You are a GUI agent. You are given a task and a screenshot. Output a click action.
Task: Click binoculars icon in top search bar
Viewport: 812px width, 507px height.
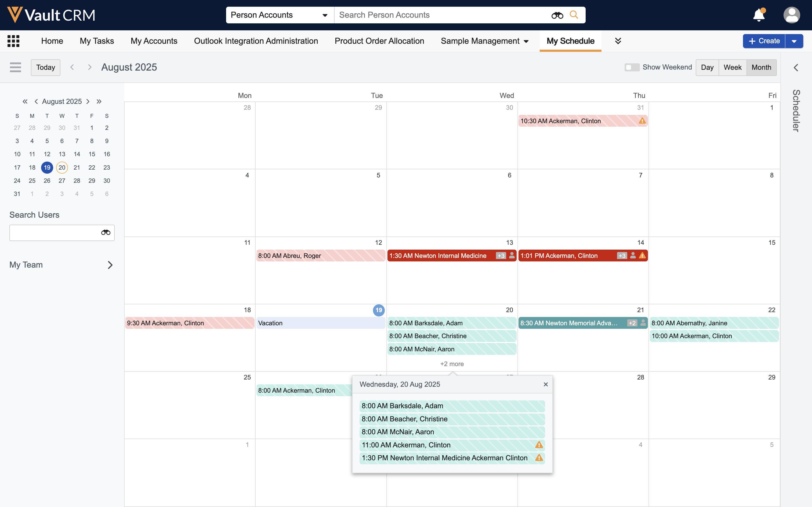(557, 15)
